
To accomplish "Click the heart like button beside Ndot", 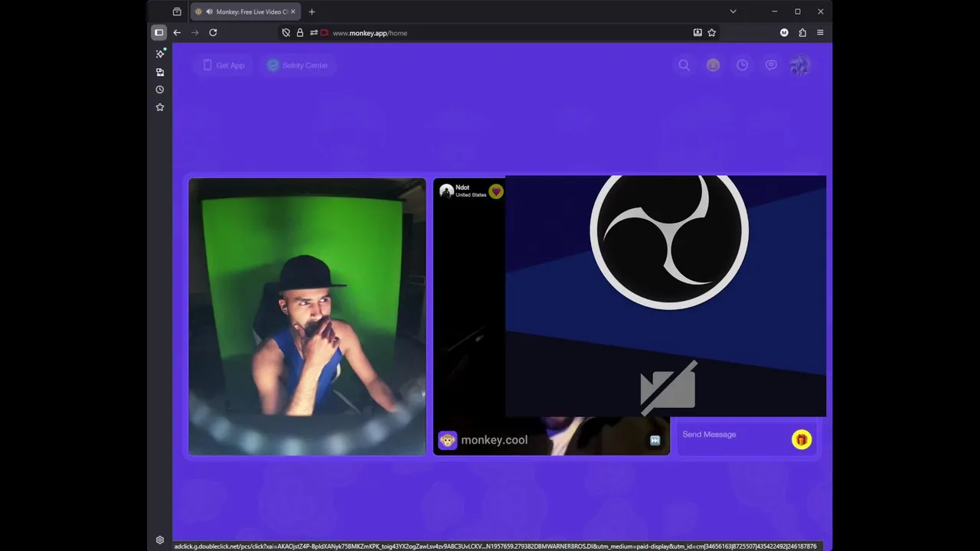I will click(x=496, y=191).
